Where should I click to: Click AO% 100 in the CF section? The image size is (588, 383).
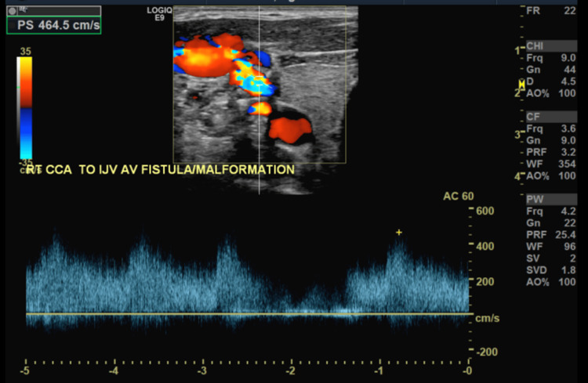pyautogui.click(x=550, y=175)
